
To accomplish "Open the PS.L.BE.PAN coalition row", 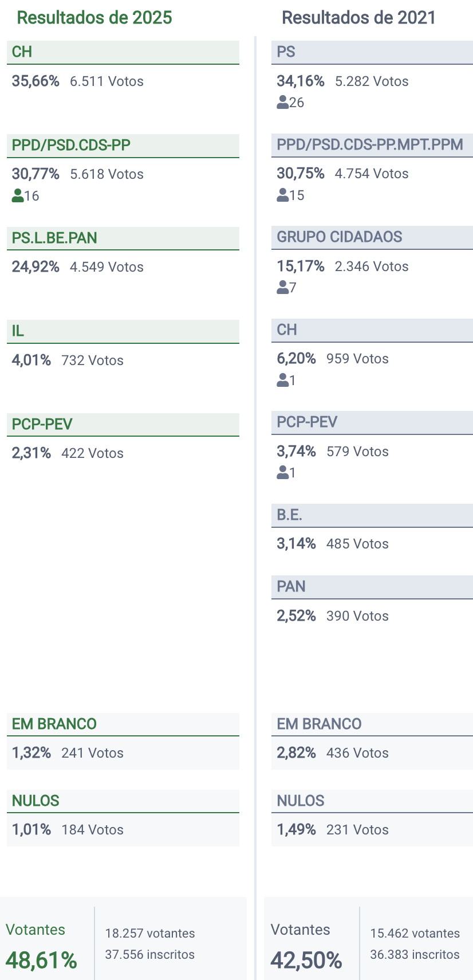I will coord(123,238).
